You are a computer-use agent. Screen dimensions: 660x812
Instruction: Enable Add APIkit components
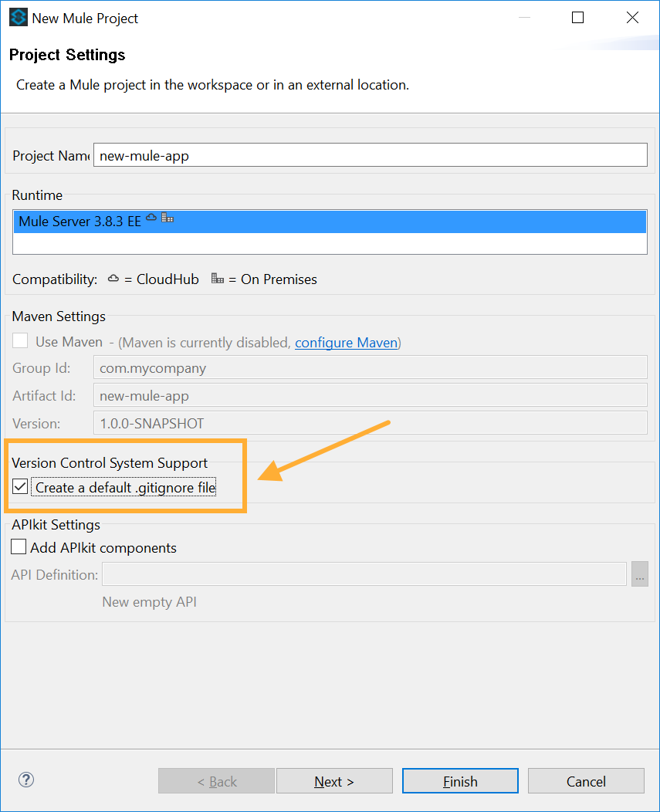[x=19, y=547]
